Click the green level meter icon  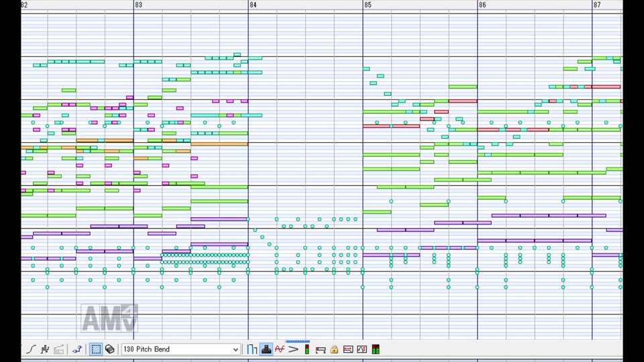(x=376, y=349)
